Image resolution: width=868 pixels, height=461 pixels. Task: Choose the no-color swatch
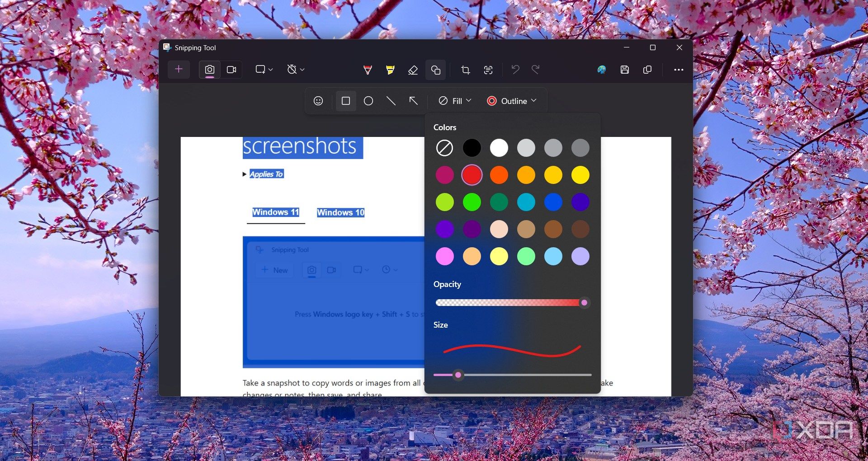pyautogui.click(x=444, y=148)
